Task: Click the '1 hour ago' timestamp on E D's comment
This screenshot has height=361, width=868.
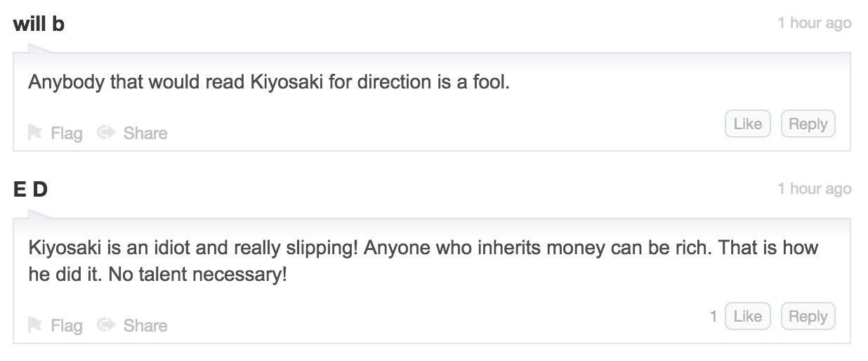Action: 814,189
